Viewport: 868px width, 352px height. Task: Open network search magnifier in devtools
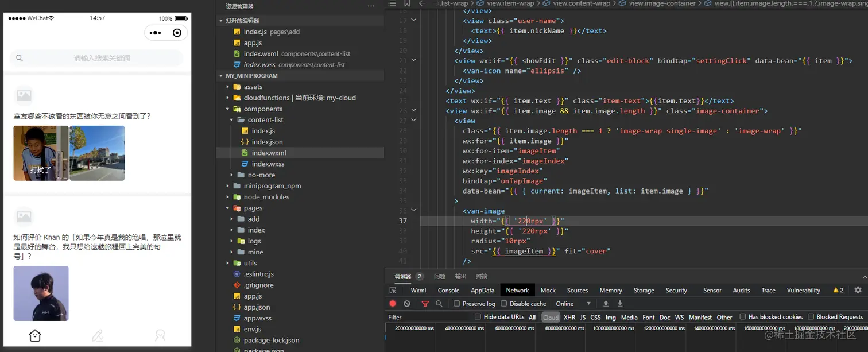point(439,304)
